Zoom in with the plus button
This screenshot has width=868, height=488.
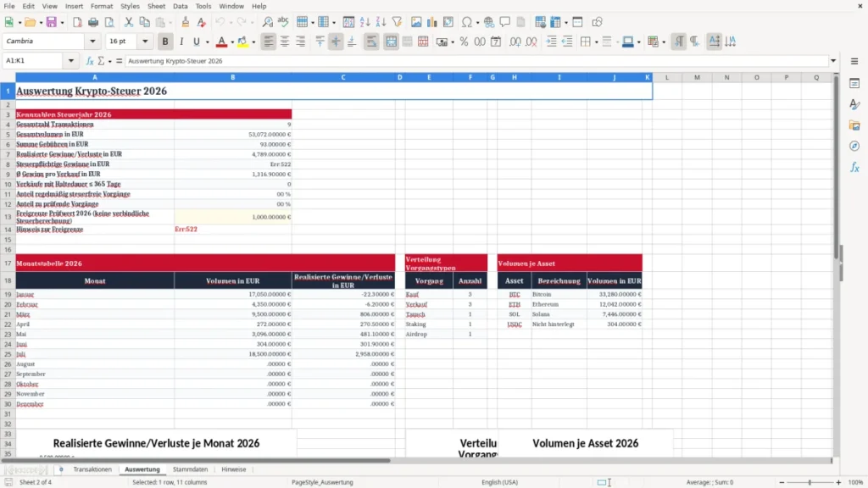click(x=838, y=482)
